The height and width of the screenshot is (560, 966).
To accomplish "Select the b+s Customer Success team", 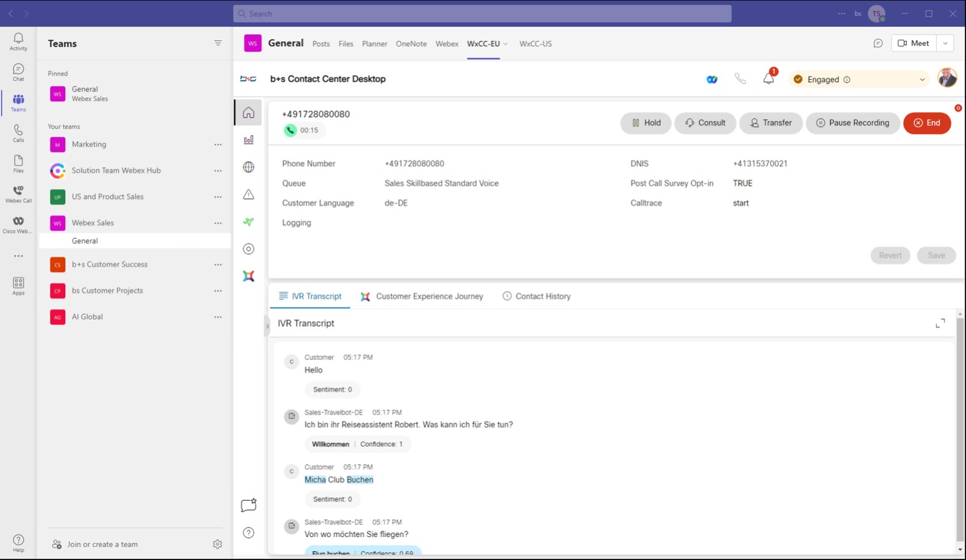I will coord(135,264).
